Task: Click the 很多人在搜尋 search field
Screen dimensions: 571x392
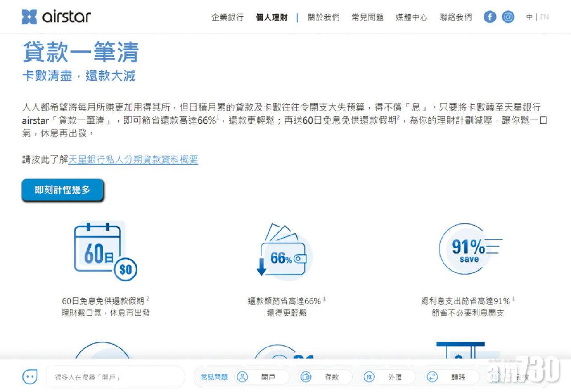Action: point(115,377)
